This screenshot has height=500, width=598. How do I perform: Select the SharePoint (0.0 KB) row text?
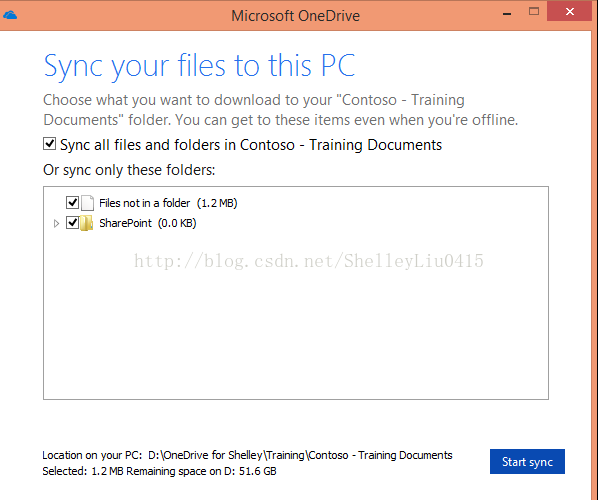pos(148,223)
